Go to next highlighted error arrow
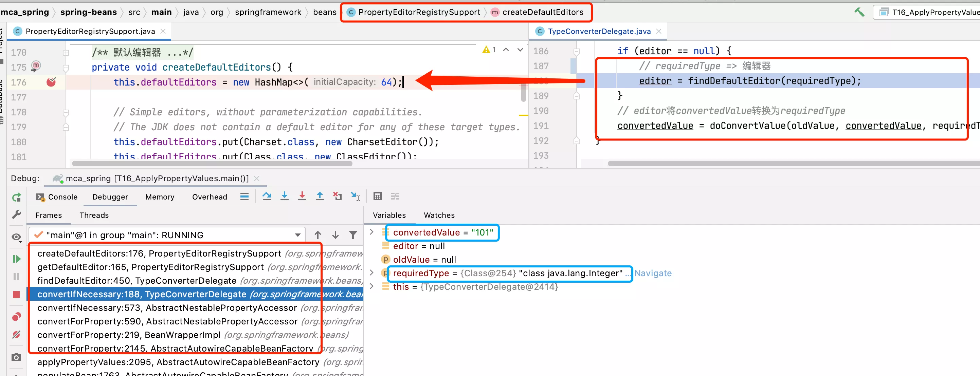The height and width of the screenshot is (376, 980). pyautogui.click(x=520, y=50)
